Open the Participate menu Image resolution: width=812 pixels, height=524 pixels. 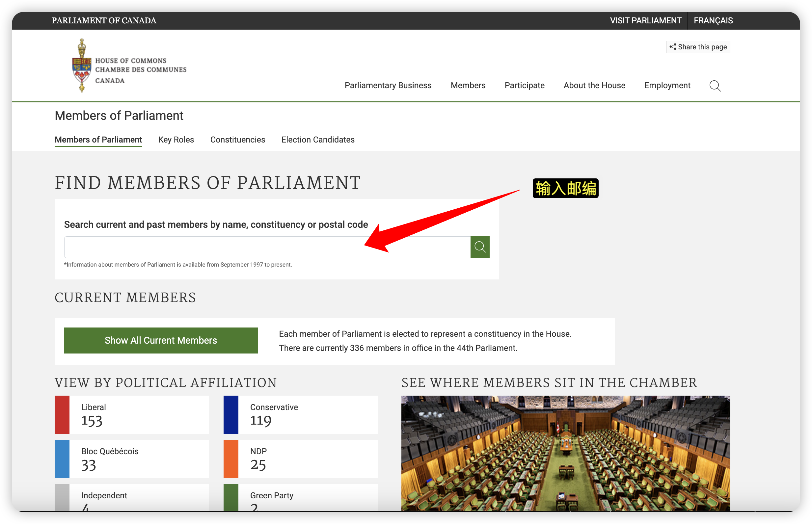pos(525,85)
